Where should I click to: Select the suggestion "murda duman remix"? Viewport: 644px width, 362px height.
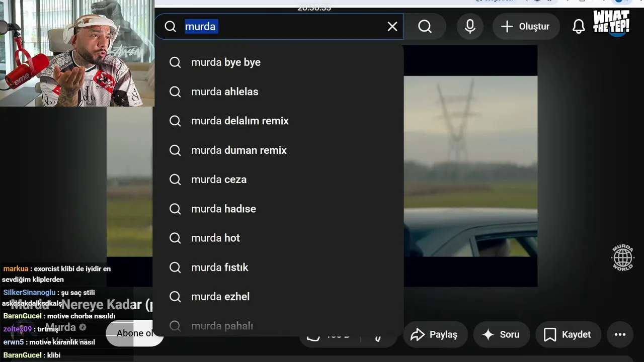click(278, 150)
